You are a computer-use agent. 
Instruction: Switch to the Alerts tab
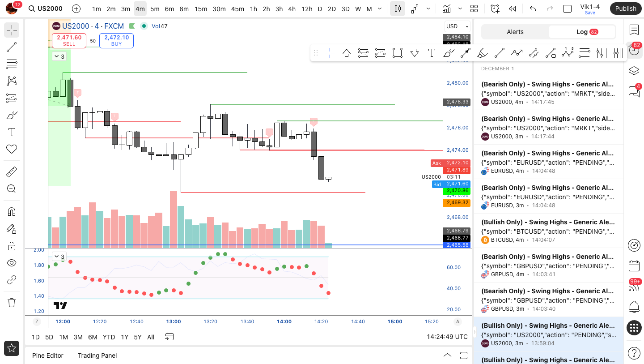(515, 32)
